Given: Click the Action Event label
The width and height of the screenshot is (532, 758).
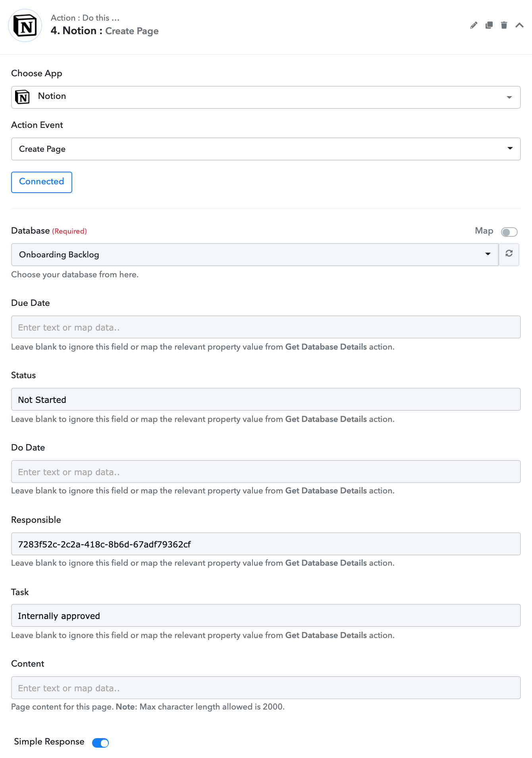Looking at the screenshot, I should [x=37, y=125].
